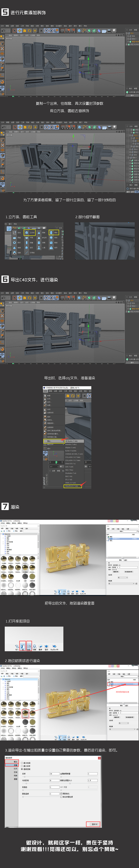
Task: Click 0 F frame stepper below open 文件 menu
Action: (54, 467)
